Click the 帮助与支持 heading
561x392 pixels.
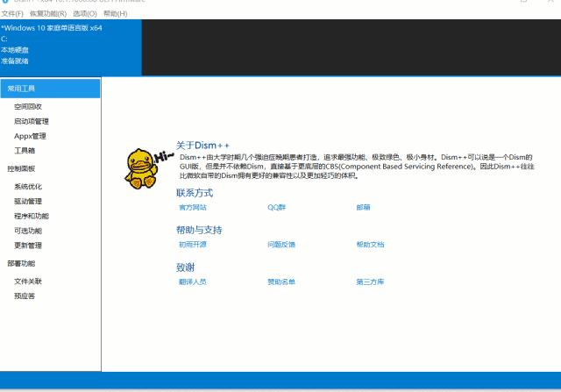coord(199,230)
